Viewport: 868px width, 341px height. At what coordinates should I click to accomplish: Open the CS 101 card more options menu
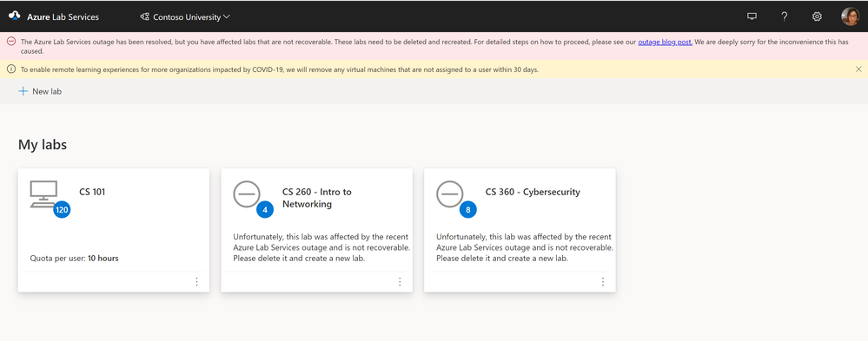196,282
